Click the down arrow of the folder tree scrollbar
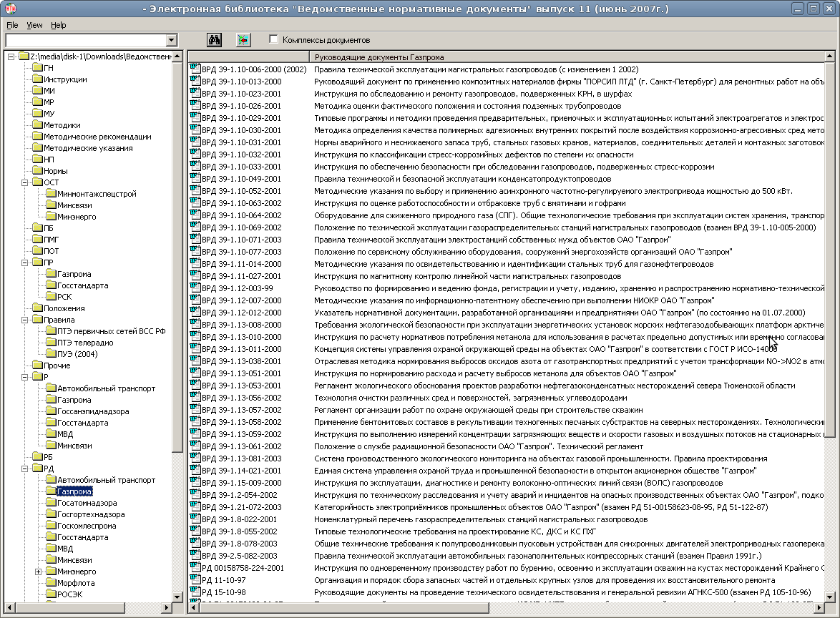Image resolution: width=840 pixels, height=618 pixels. point(177,597)
